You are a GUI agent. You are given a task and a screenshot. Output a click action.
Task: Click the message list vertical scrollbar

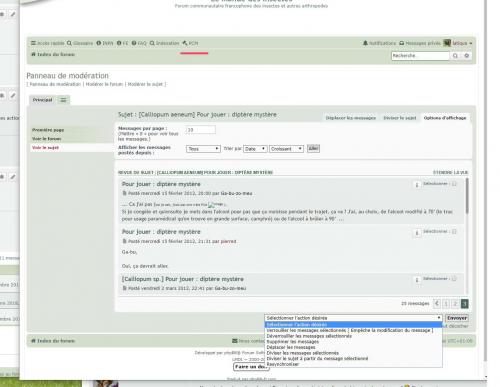point(467,236)
